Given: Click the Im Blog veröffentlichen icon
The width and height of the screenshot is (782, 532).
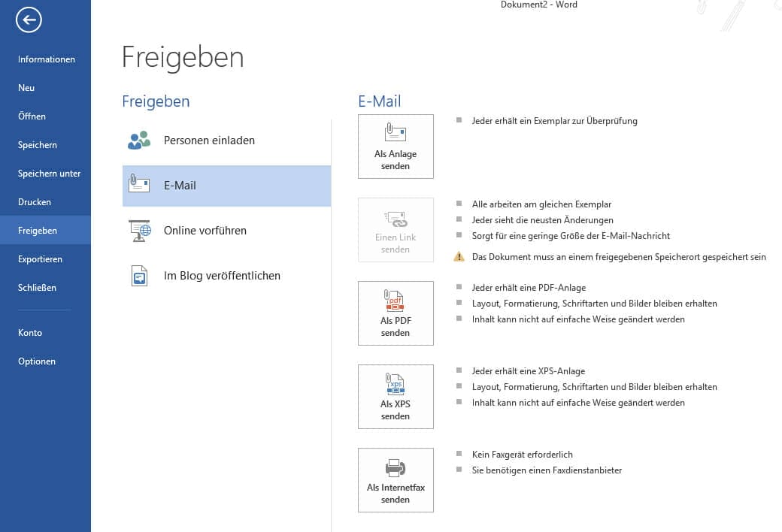Looking at the screenshot, I should click(x=140, y=276).
